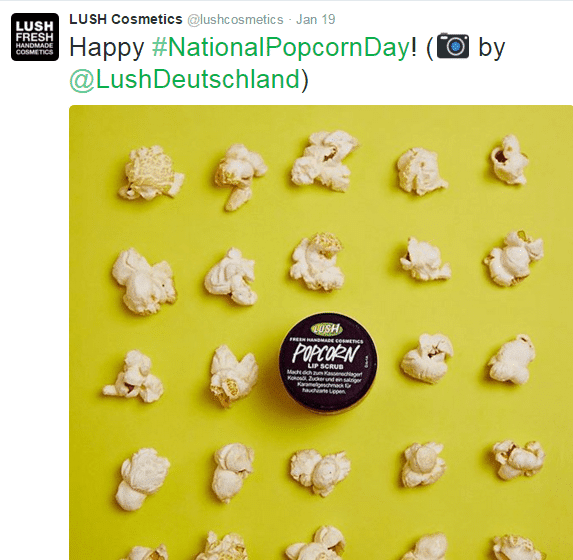Viewport: 573px width, 560px height.
Task: Open the popcorn photo attachment
Action: [321, 332]
